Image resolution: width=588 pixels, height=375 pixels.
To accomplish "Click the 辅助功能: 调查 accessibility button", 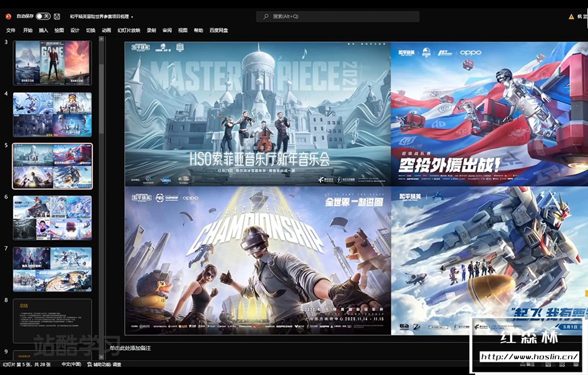I will [x=104, y=364].
